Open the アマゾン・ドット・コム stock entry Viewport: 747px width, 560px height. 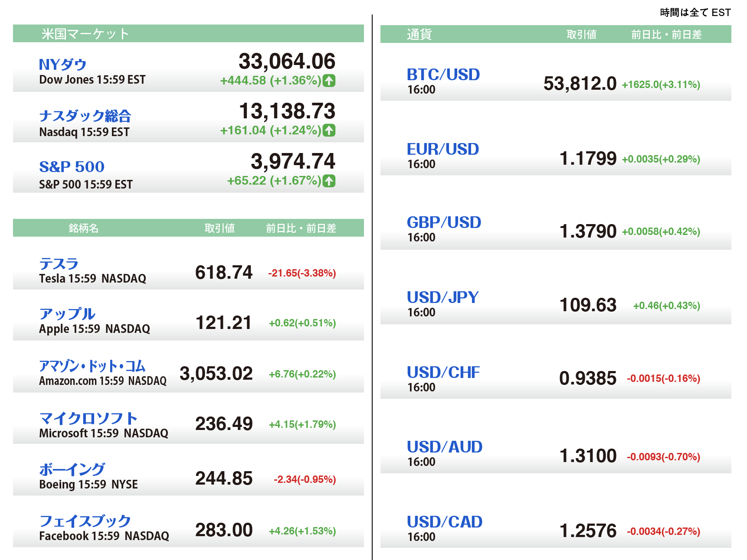point(92,366)
